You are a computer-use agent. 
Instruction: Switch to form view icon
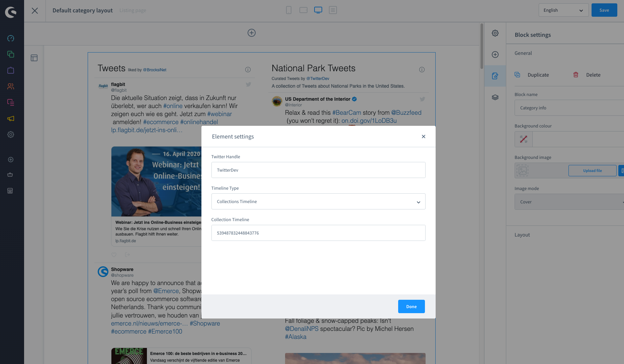(333, 10)
